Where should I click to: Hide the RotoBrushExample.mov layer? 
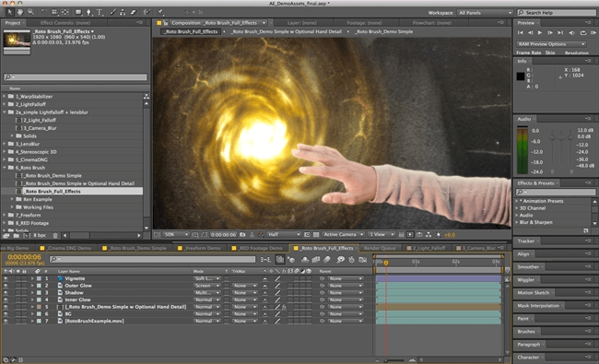pyautogui.click(x=6, y=322)
